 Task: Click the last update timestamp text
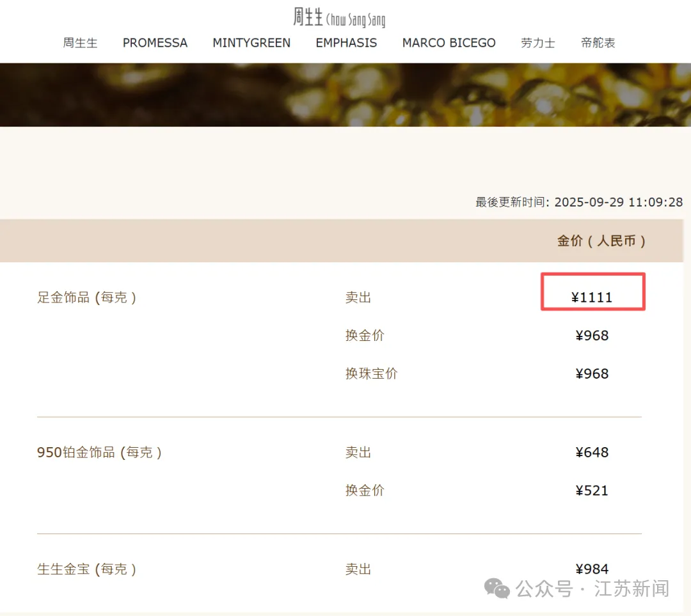click(x=579, y=202)
